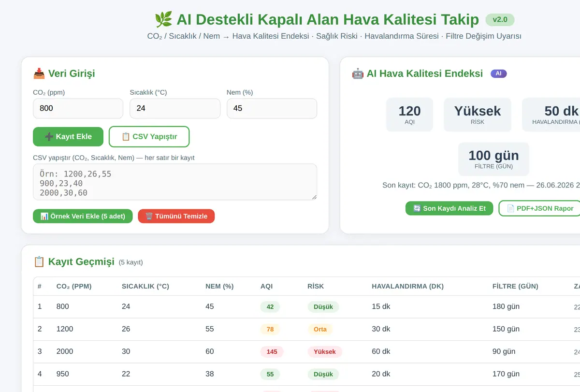Click the Yüksek RİSK stat card

(x=478, y=115)
